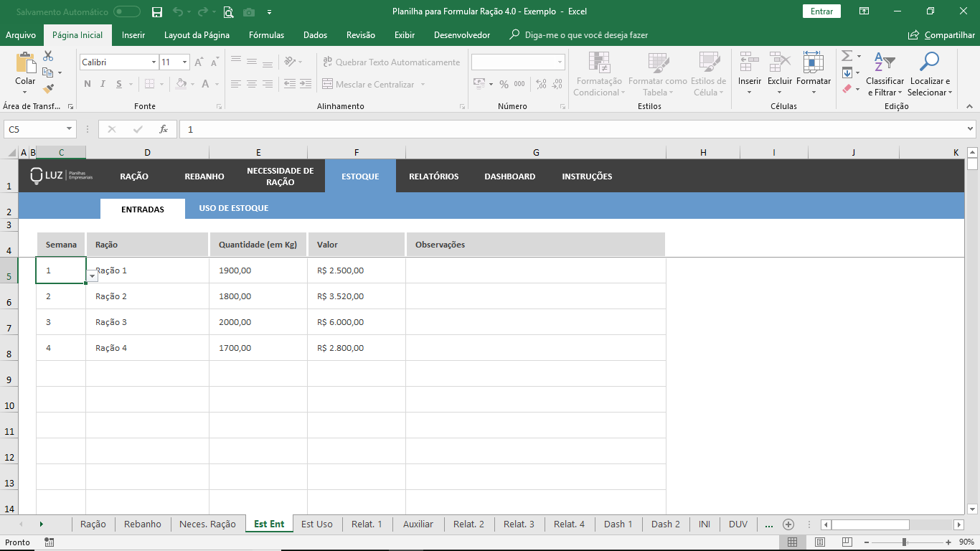Viewport: 980px width, 551px height.
Task: Switch to Page Layout view in status bar
Action: coord(820,542)
